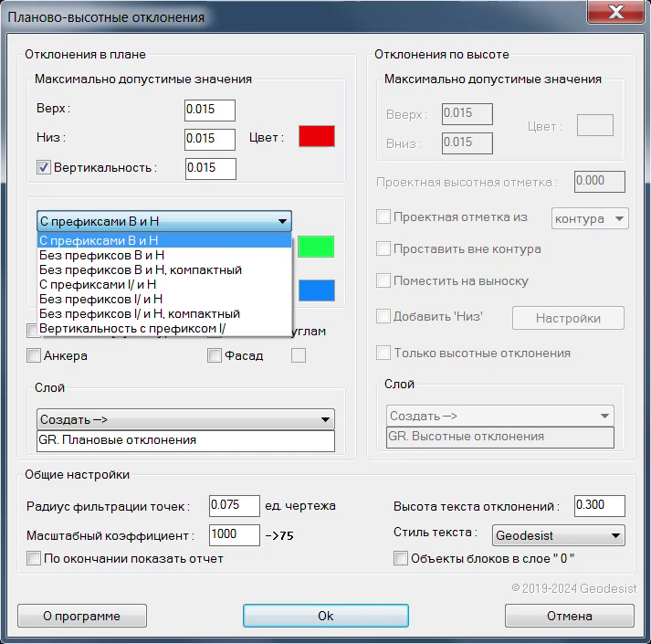Screen dimensions: 651x644
Task: Choose "Без префиксов В и Н, компактный"
Action: pyautogui.click(x=141, y=270)
